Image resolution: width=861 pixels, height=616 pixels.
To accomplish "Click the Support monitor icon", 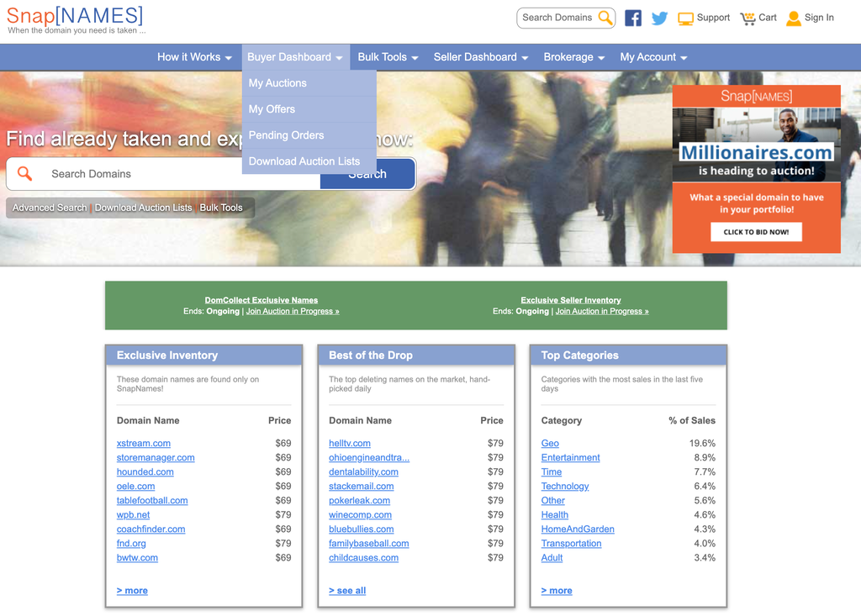I will pos(685,18).
